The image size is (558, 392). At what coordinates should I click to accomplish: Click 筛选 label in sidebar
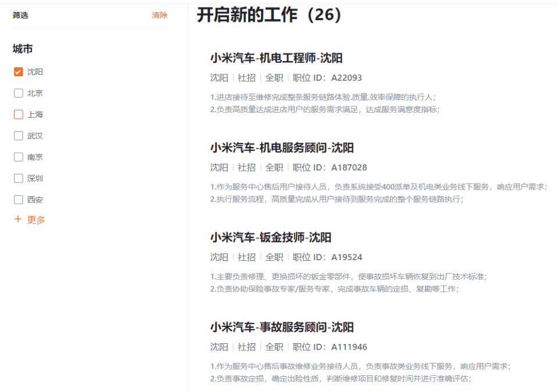pyautogui.click(x=20, y=15)
